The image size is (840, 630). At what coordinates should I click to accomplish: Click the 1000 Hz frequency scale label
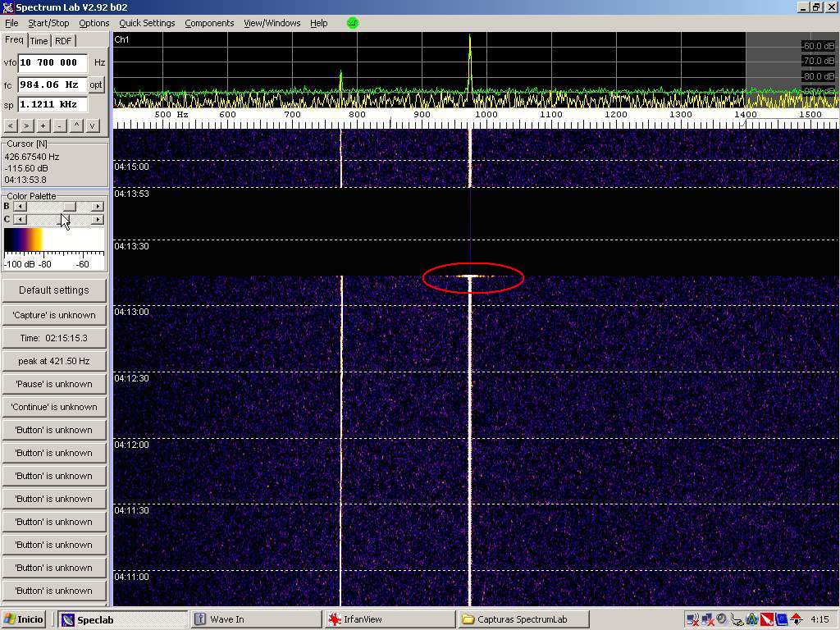pos(486,114)
